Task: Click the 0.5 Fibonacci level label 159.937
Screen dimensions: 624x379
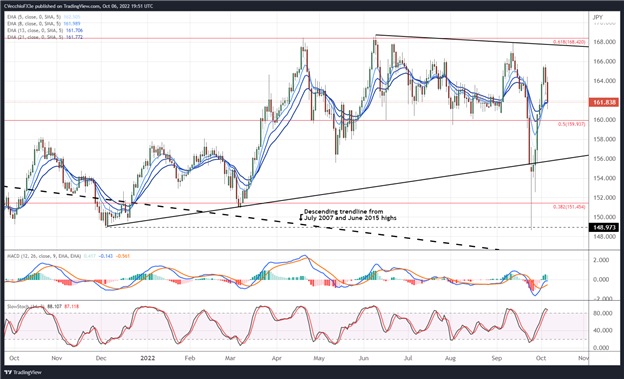Action: (x=571, y=124)
